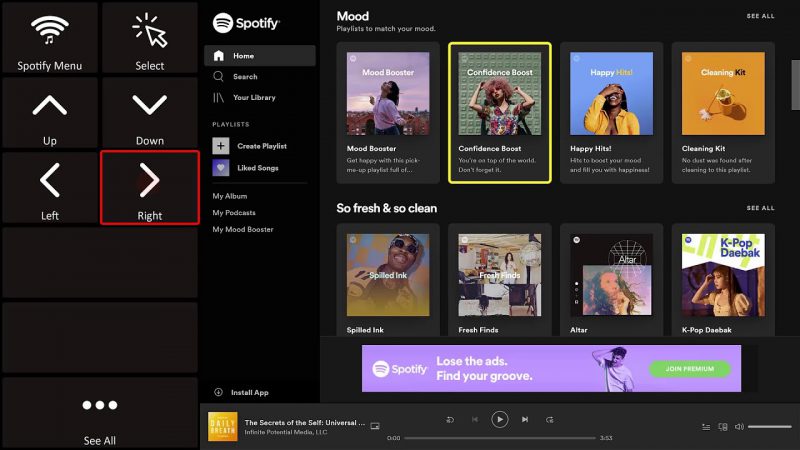Image resolution: width=800 pixels, height=450 pixels.
Task: Click the vertical scrollbar in the main view
Action: point(795,85)
